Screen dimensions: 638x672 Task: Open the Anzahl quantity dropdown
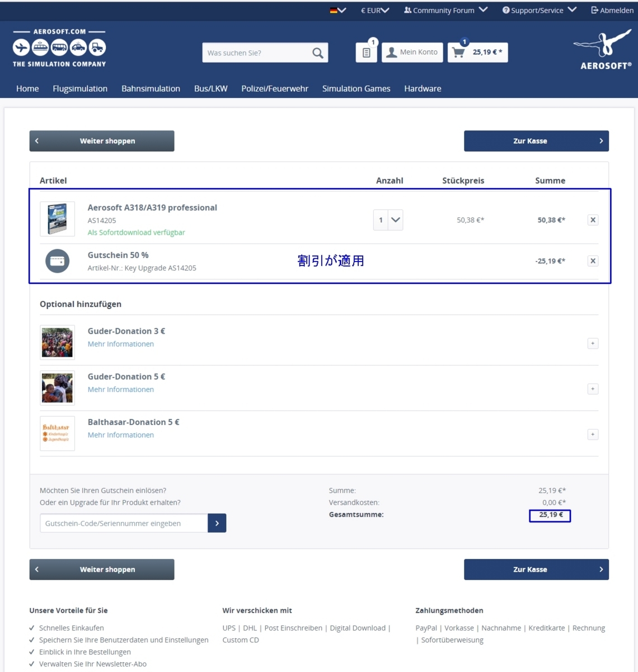click(388, 220)
